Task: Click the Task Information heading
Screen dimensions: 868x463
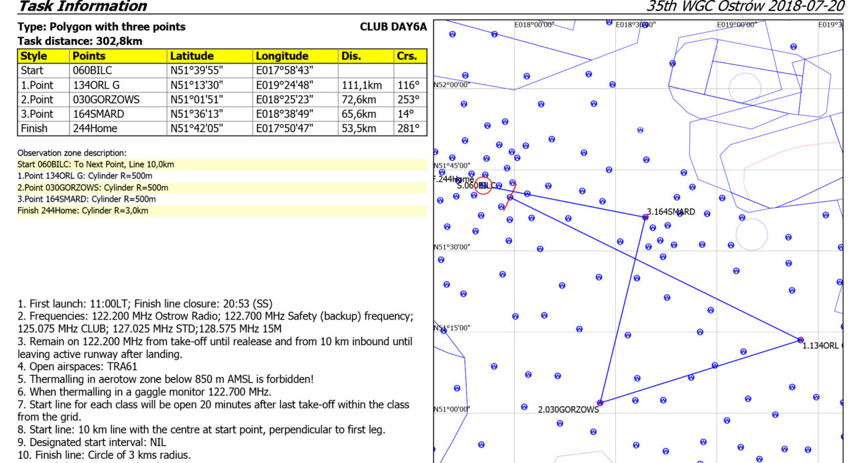Action: 82,7
